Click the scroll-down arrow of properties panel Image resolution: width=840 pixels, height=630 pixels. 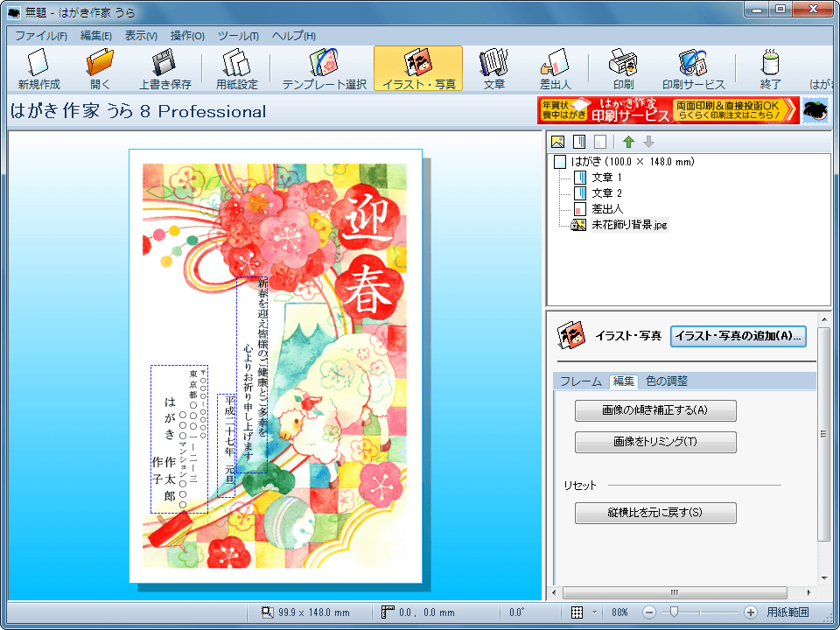[824, 578]
